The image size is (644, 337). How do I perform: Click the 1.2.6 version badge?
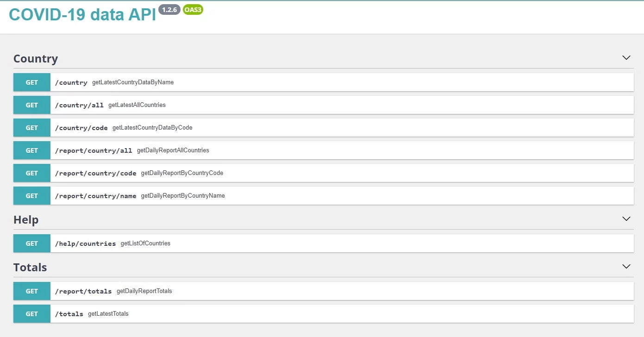click(169, 10)
